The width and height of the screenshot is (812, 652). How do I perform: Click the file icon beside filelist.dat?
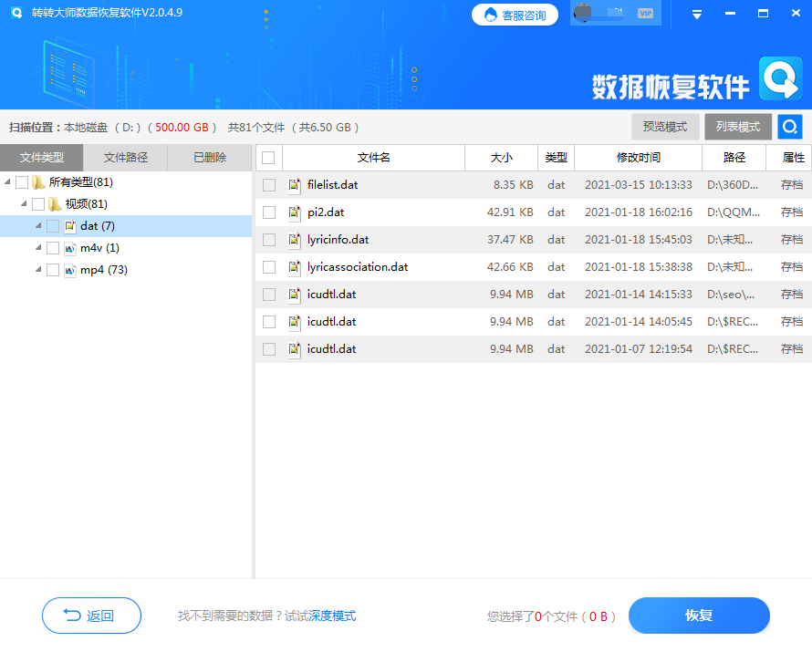294,185
